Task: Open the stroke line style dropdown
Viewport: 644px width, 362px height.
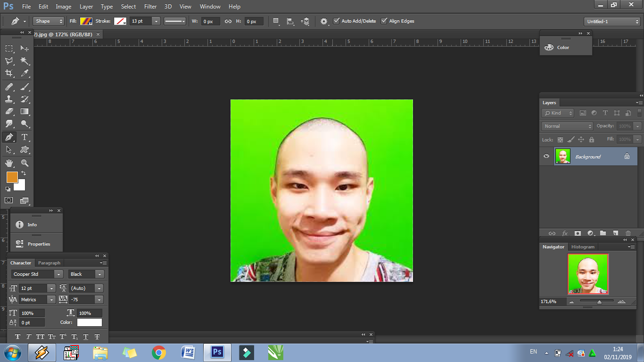Action: tap(175, 21)
